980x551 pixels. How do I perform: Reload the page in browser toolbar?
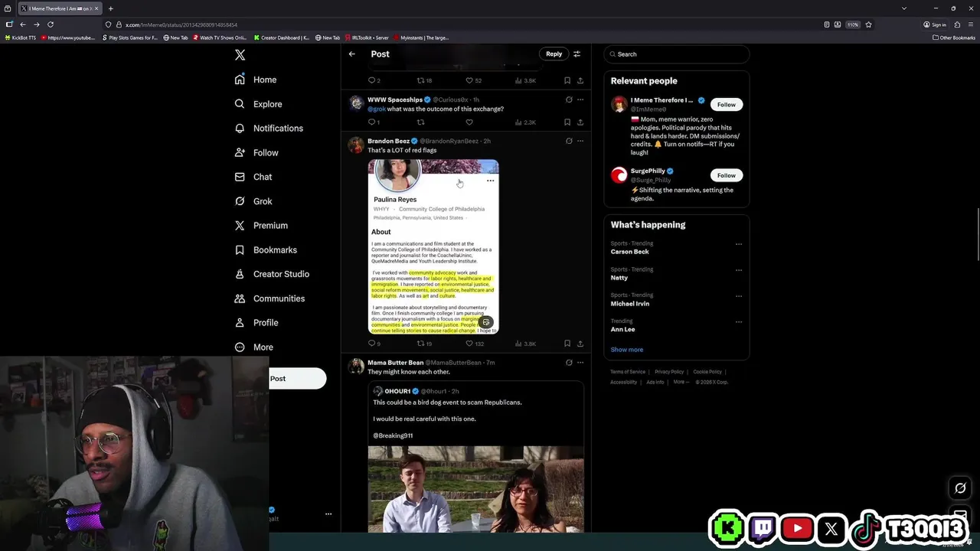(51, 24)
